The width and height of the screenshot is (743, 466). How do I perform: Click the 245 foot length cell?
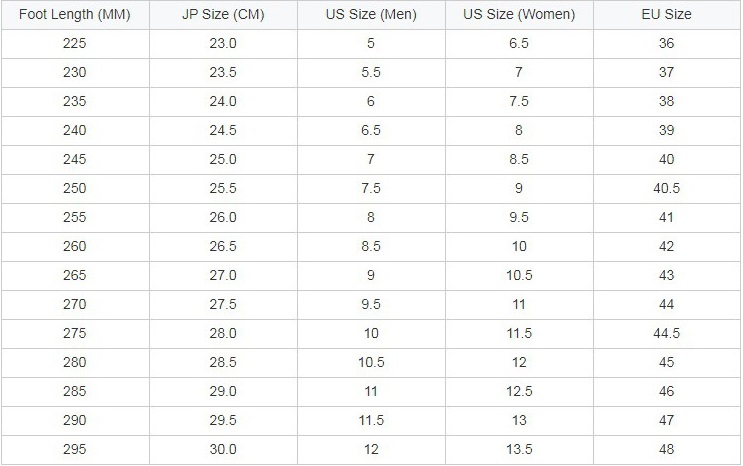click(75, 160)
